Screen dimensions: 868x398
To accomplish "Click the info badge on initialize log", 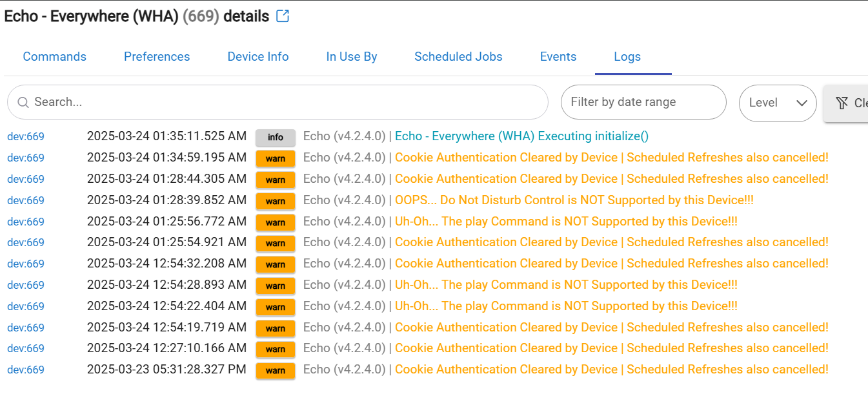I will click(275, 137).
